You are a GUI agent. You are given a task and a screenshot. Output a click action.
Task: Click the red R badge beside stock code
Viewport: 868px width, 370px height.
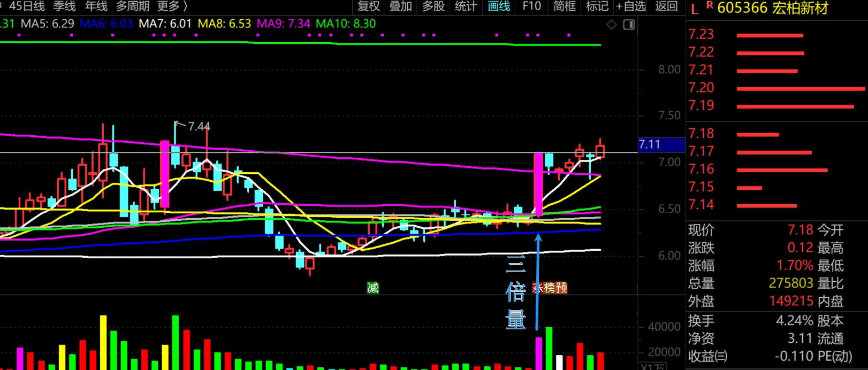(x=710, y=5)
